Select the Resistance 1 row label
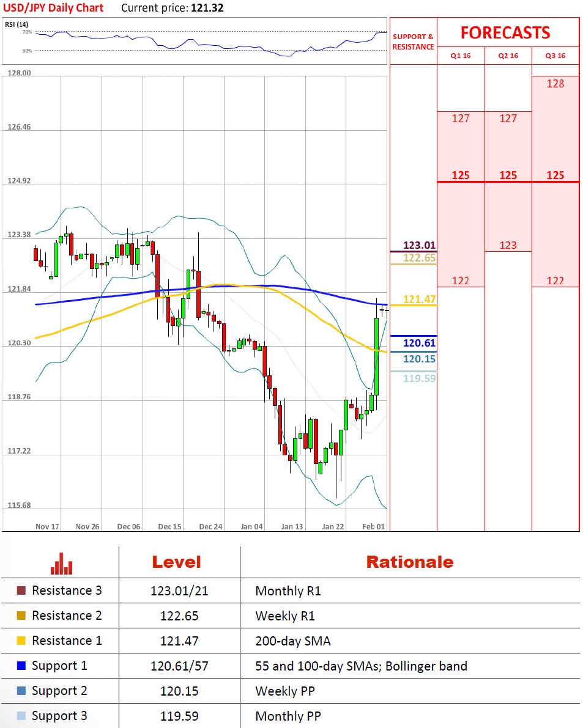This screenshot has height=728, width=583. (67, 641)
